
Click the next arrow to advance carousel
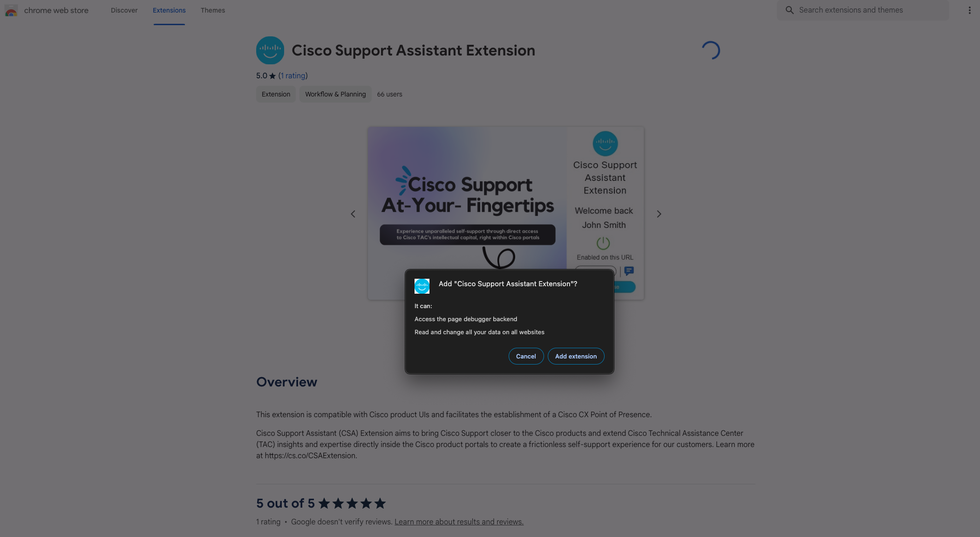[x=659, y=213]
